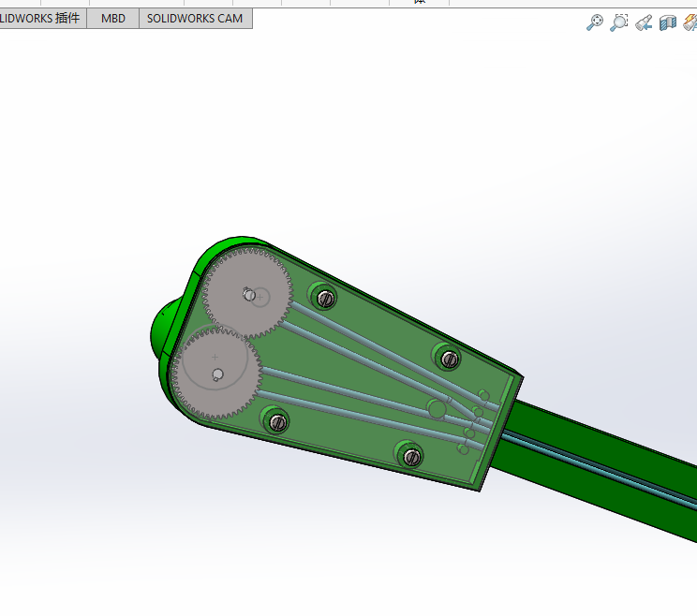697x616 pixels.
Task: Switch to the MBD tab
Action: [113, 19]
